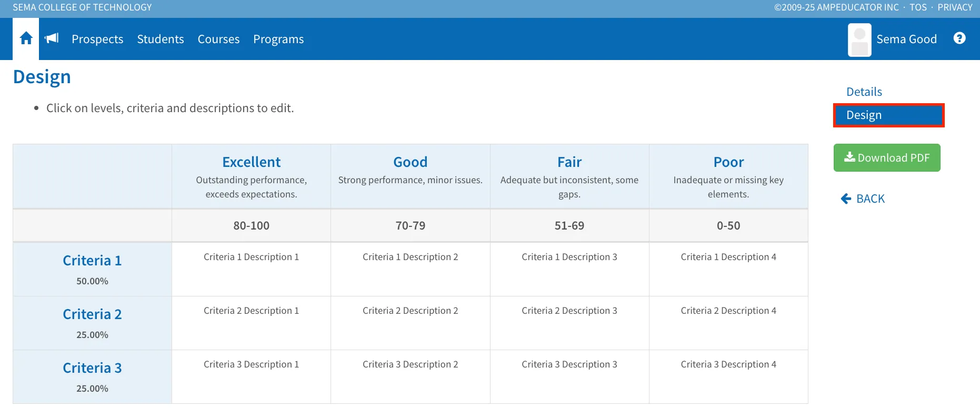Go BACK using the arrow link
The image size is (980, 417).
pyautogui.click(x=863, y=198)
